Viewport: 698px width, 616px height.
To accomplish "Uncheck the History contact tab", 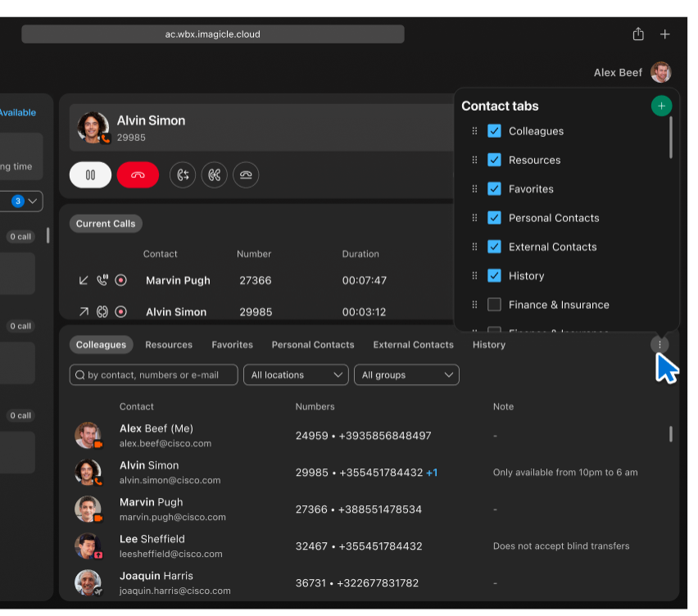I will click(495, 275).
